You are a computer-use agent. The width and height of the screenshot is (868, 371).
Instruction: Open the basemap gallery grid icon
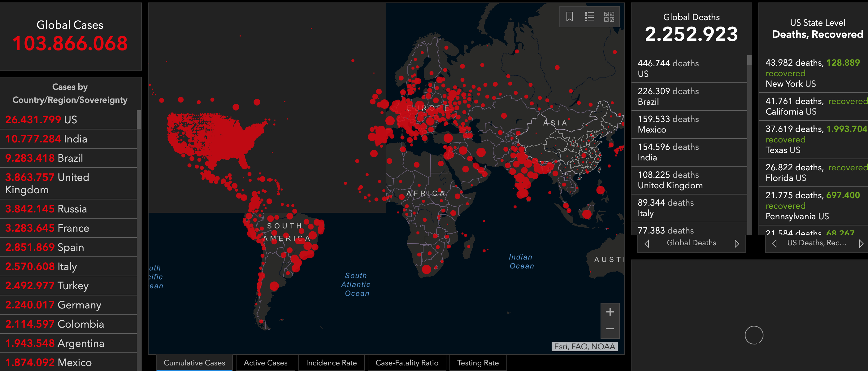pyautogui.click(x=609, y=16)
